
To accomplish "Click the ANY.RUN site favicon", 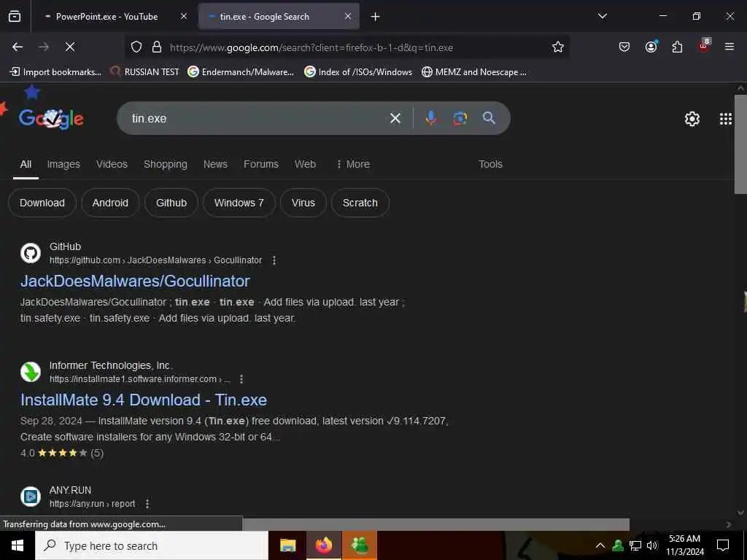I will pyautogui.click(x=31, y=497).
